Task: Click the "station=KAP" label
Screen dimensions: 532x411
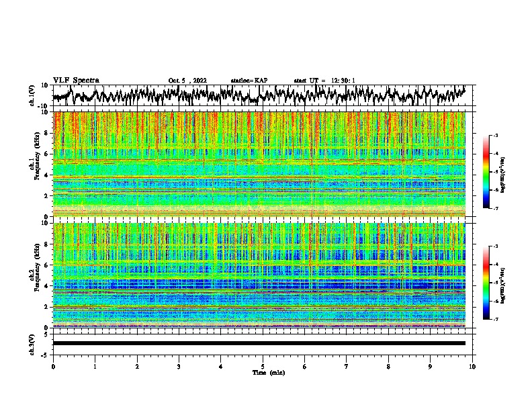Action: tap(249, 81)
